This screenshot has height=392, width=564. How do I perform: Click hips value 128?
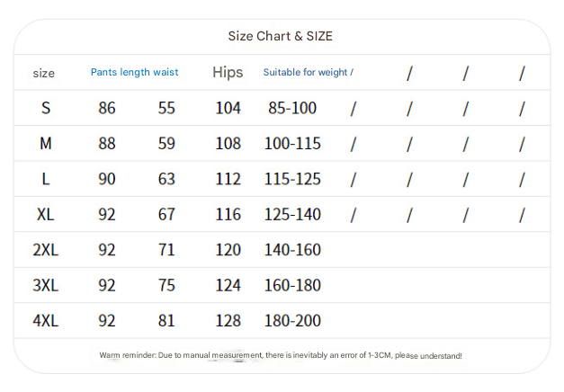click(x=228, y=320)
